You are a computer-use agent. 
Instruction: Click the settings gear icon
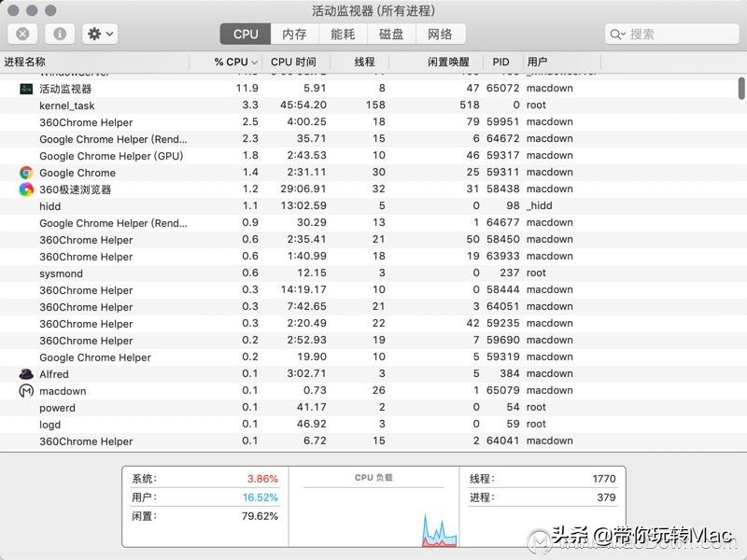92,34
